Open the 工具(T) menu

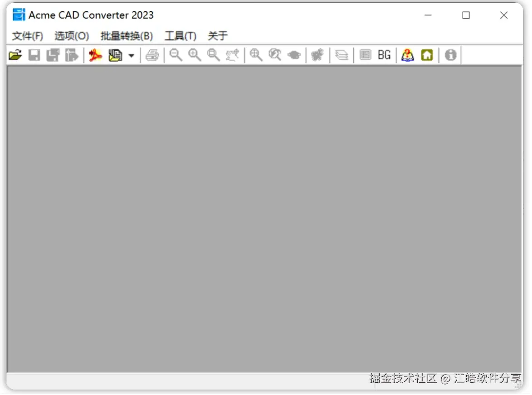click(x=181, y=36)
